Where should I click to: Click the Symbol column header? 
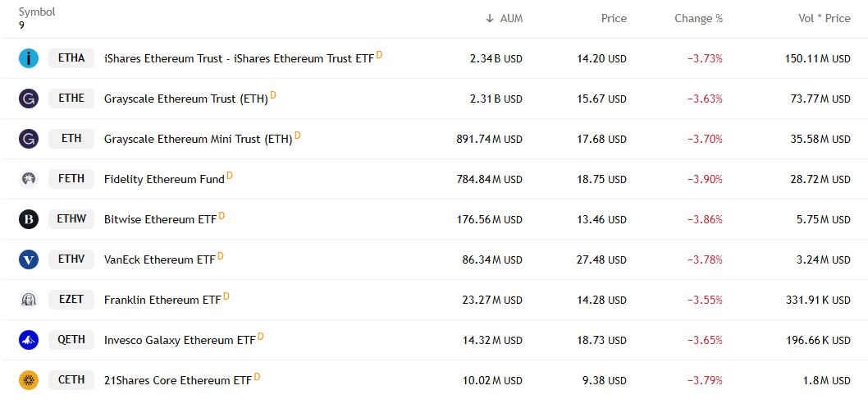[x=37, y=12]
